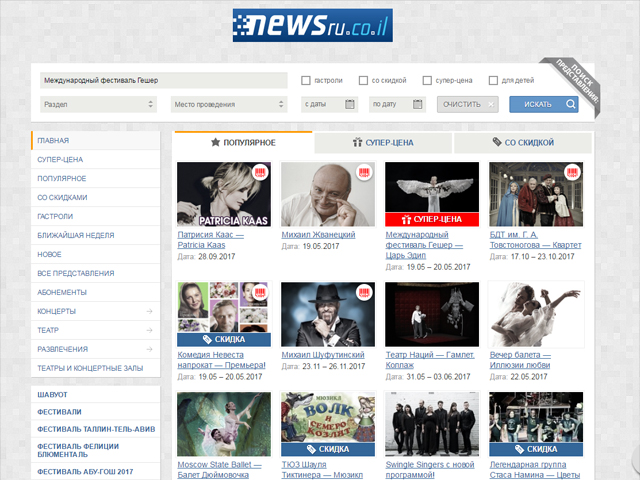The width and height of the screenshot is (640, 480).
Task: Click the gift icon in Супер-цена tab
Action: click(357, 142)
